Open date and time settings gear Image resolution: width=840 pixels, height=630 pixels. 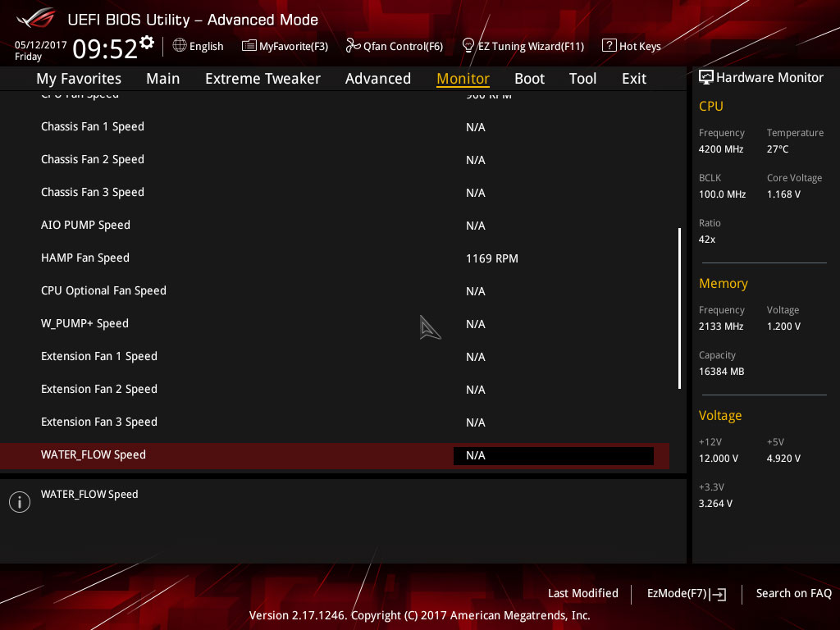click(147, 43)
